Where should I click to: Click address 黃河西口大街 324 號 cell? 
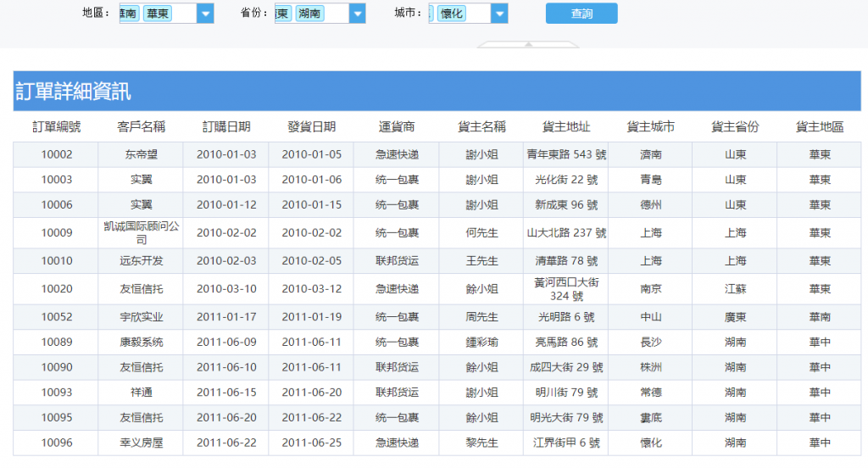coord(565,289)
